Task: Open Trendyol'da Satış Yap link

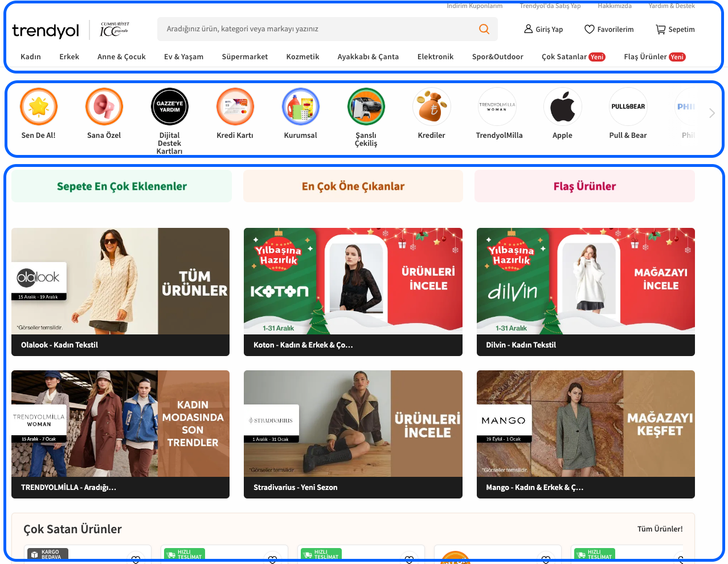Action: pos(550,6)
